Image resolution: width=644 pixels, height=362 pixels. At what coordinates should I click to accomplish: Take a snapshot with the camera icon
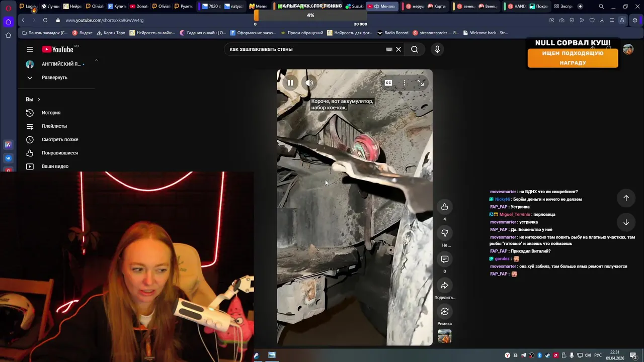[x=561, y=20]
